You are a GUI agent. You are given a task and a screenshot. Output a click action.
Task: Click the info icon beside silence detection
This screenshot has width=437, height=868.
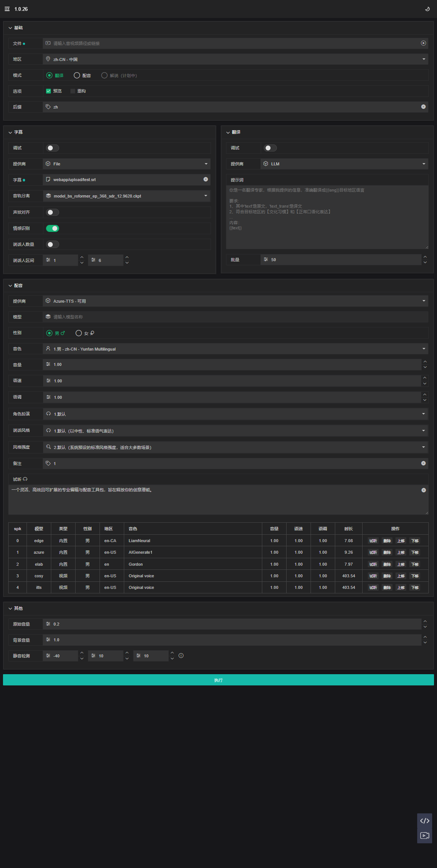coord(181,655)
